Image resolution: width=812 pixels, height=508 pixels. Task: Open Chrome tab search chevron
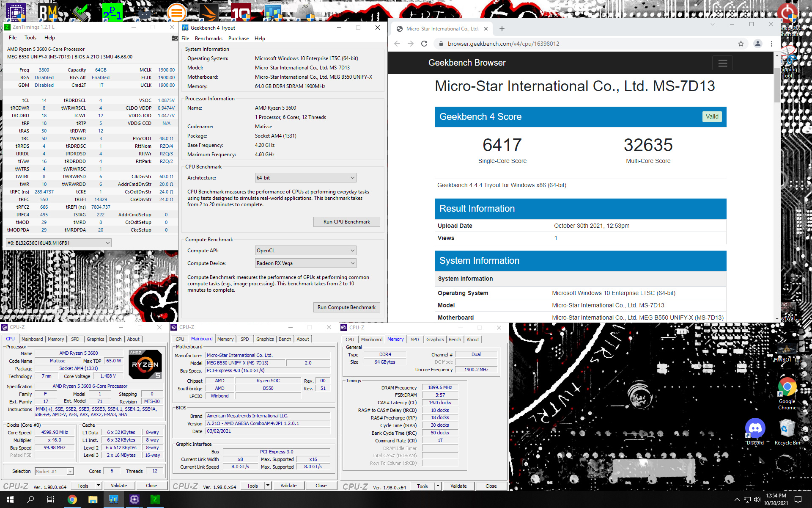[x=713, y=24]
